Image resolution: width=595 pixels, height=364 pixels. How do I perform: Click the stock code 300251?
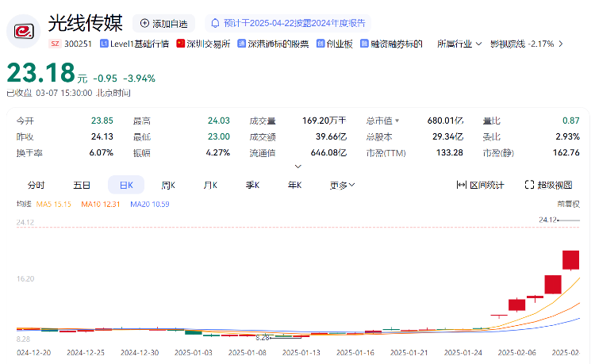79,44
